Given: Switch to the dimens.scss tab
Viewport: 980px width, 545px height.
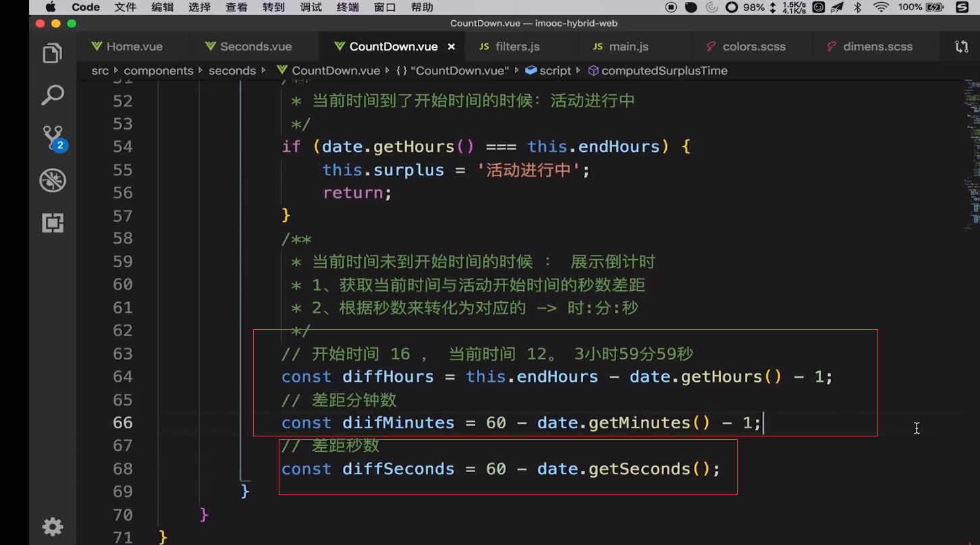Looking at the screenshot, I should (x=870, y=47).
